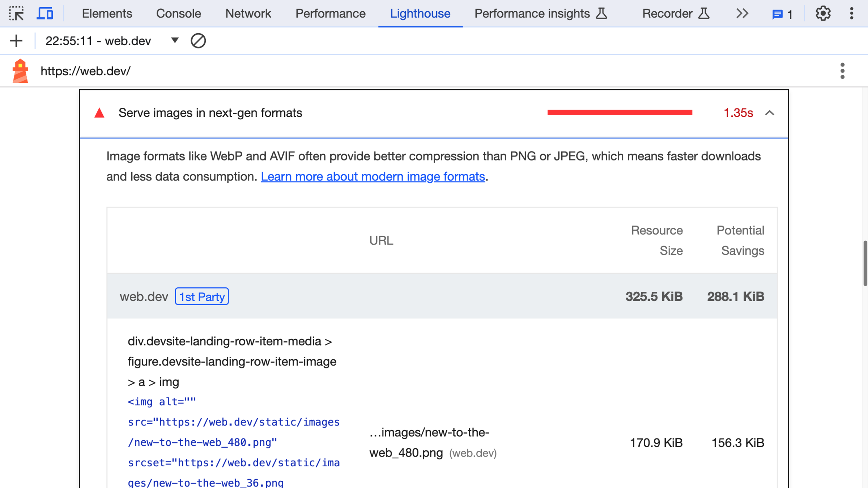Click Learn more about modern image formats

(373, 176)
